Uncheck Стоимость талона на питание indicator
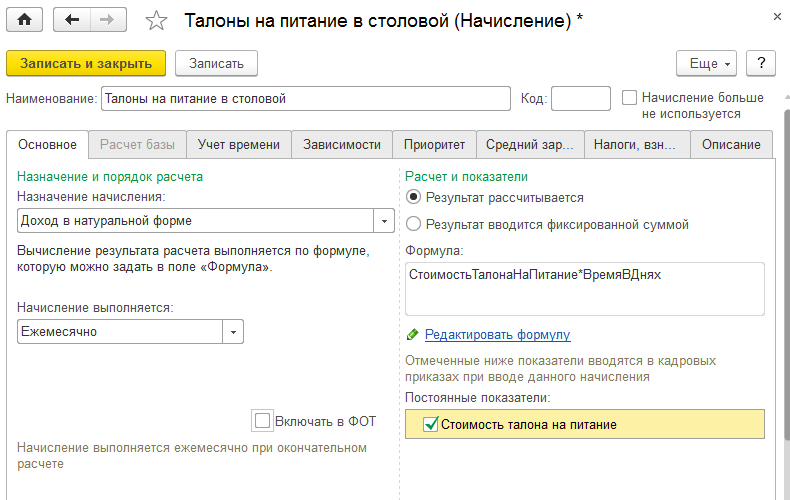790x500 pixels. [x=431, y=424]
